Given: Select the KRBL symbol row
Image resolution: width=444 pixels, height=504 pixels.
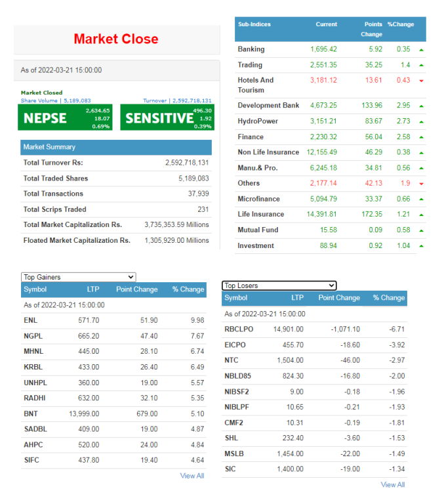Looking at the screenshot, I should [x=113, y=367].
